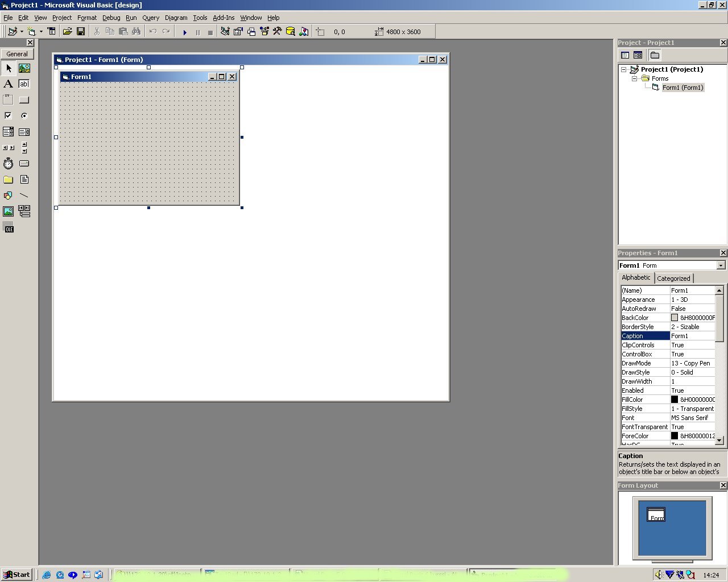
Task: Click the BackColor color swatch
Action: pos(675,318)
